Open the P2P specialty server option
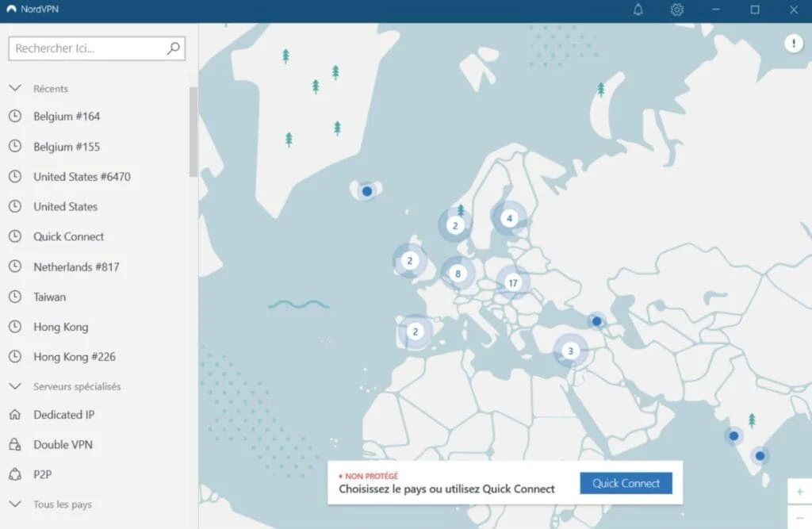 [43, 474]
